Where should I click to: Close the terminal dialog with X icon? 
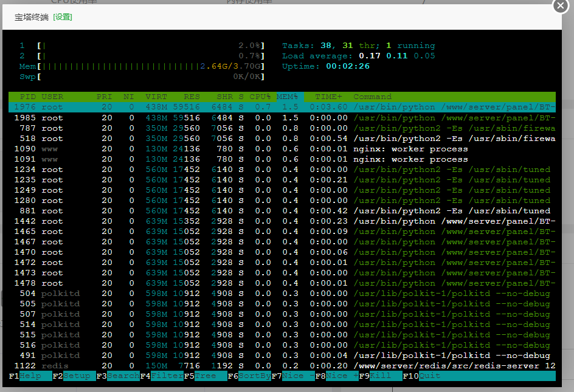561,6
